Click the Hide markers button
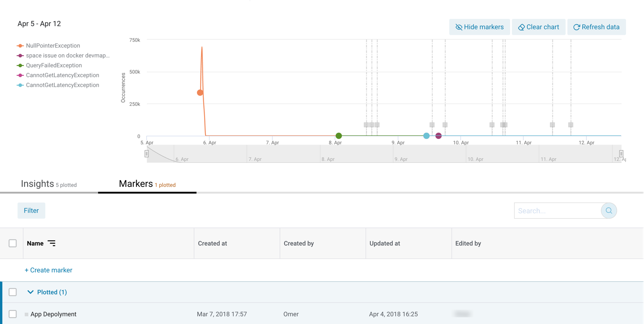Viewport: 644px width, 324px height. [x=479, y=27]
